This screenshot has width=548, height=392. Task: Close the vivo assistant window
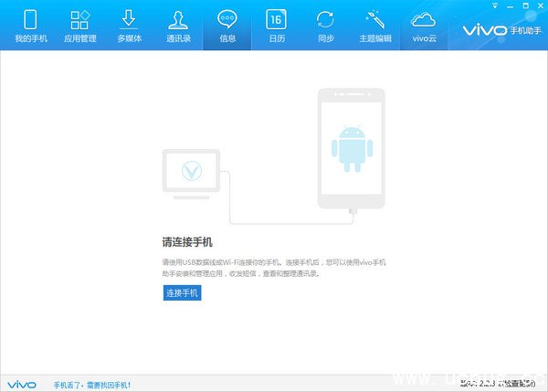tap(541, 6)
